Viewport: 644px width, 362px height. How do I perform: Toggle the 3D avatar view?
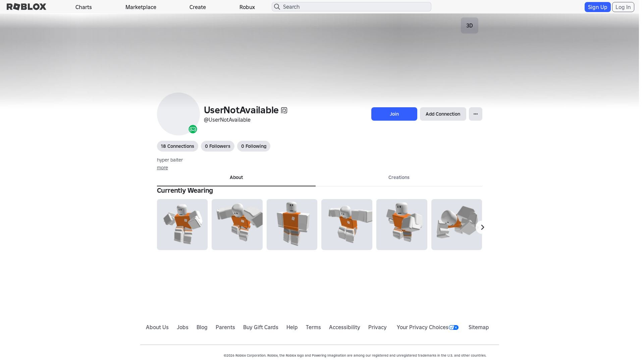pos(470,25)
